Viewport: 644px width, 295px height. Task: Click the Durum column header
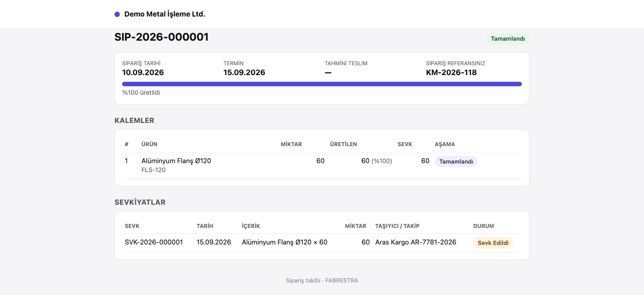(x=483, y=226)
